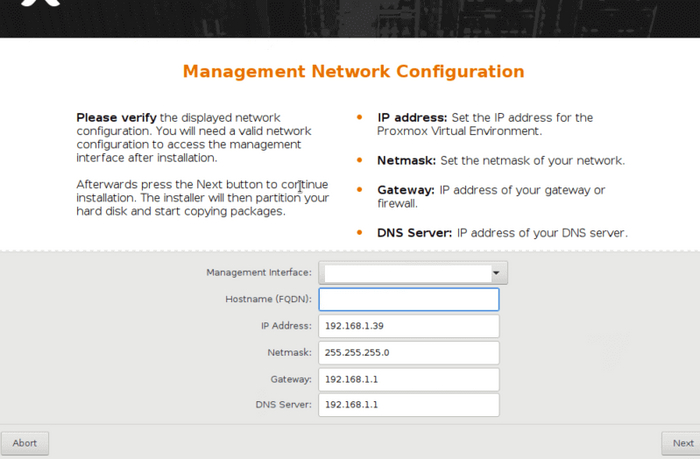
Task: Click the "DNS Server:" form label
Action: pos(284,405)
